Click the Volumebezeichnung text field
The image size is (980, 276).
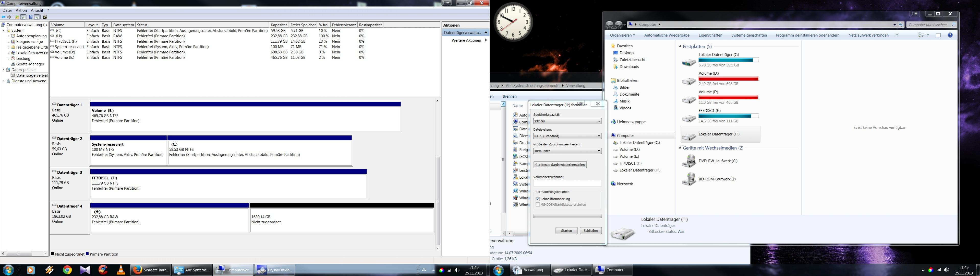567,183
